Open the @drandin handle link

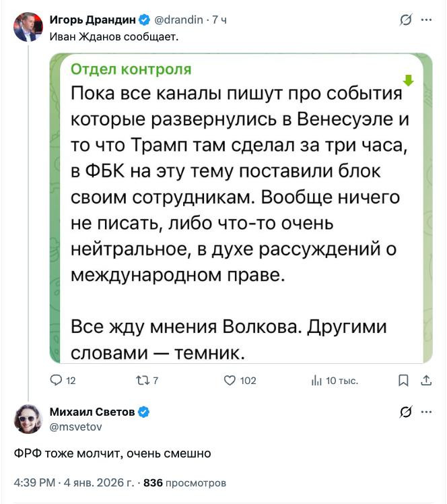tap(180, 20)
